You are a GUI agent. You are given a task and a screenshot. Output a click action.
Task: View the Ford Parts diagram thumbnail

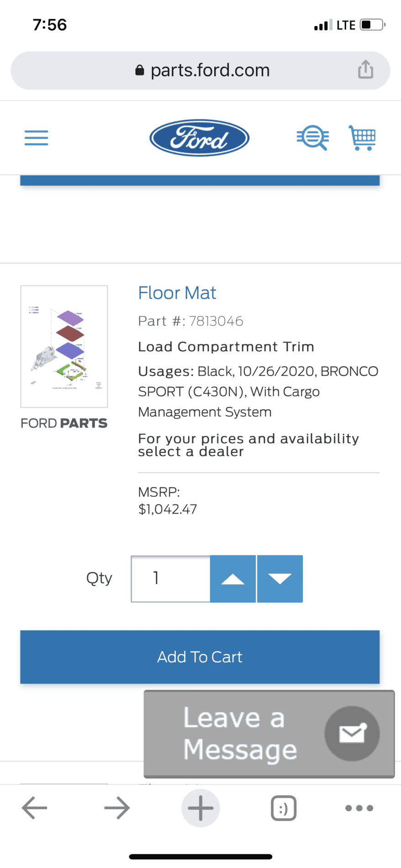(64, 346)
